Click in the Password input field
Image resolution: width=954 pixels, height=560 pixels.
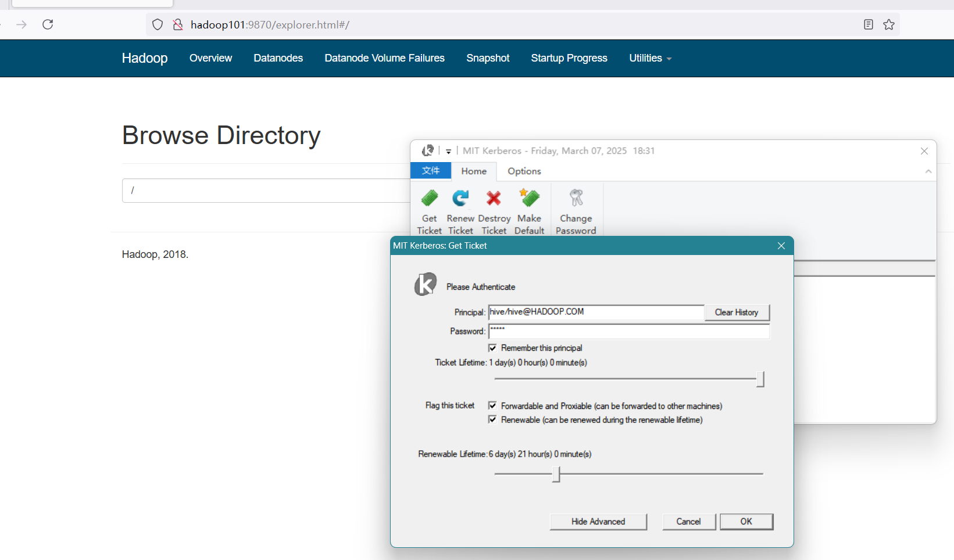pyautogui.click(x=629, y=331)
